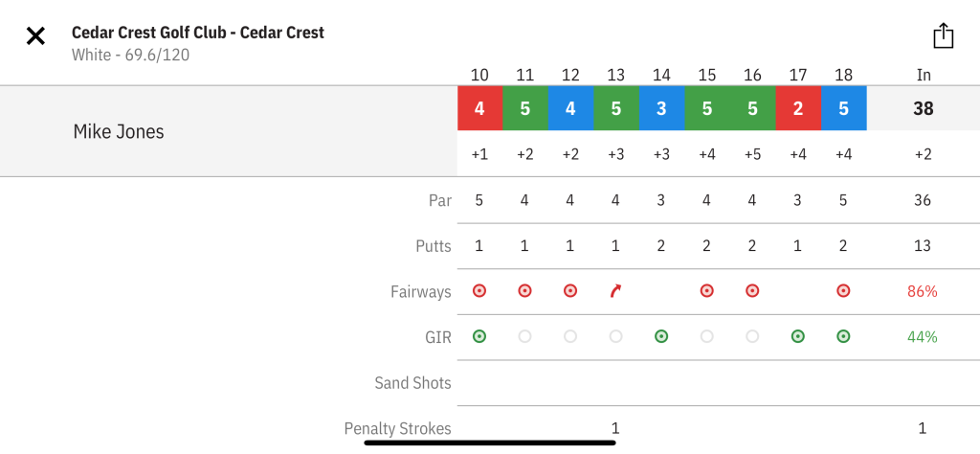Select the red score 2 on hole 17
The width and height of the screenshot is (980, 454).
coord(797,108)
